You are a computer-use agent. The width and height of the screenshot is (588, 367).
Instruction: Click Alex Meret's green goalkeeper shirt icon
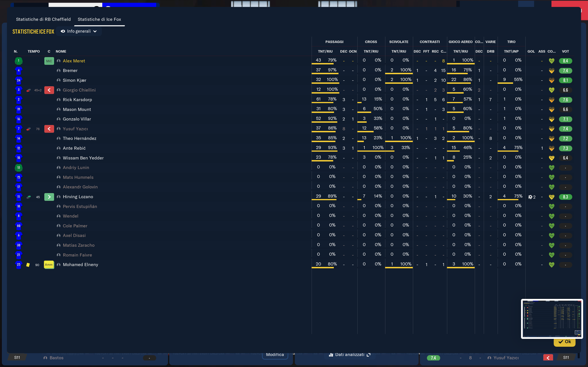pos(18,61)
